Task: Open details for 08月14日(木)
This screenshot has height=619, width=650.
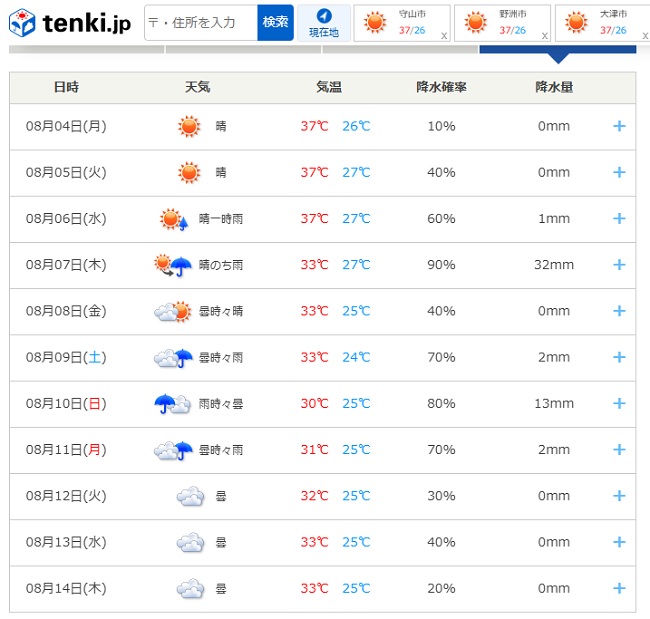Action: pyautogui.click(x=619, y=589)
